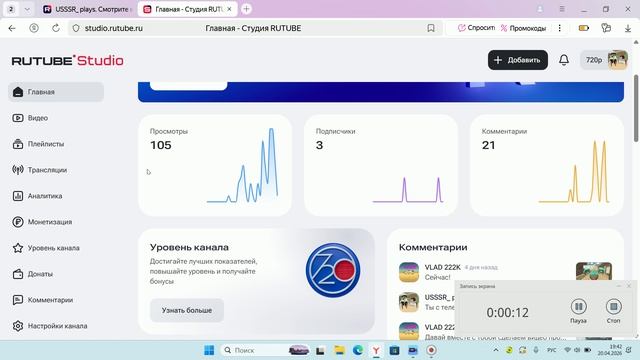Click the RUTUBE Studio logo
This screenshot has height=360, width=640.
click(x=67, y=60)
